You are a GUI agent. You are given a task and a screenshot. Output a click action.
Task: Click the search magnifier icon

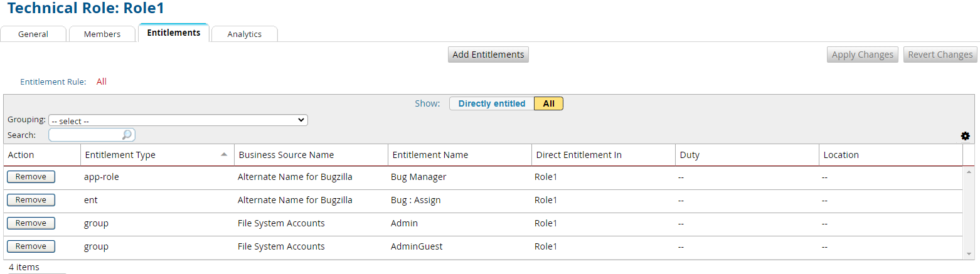pos(127,135)
